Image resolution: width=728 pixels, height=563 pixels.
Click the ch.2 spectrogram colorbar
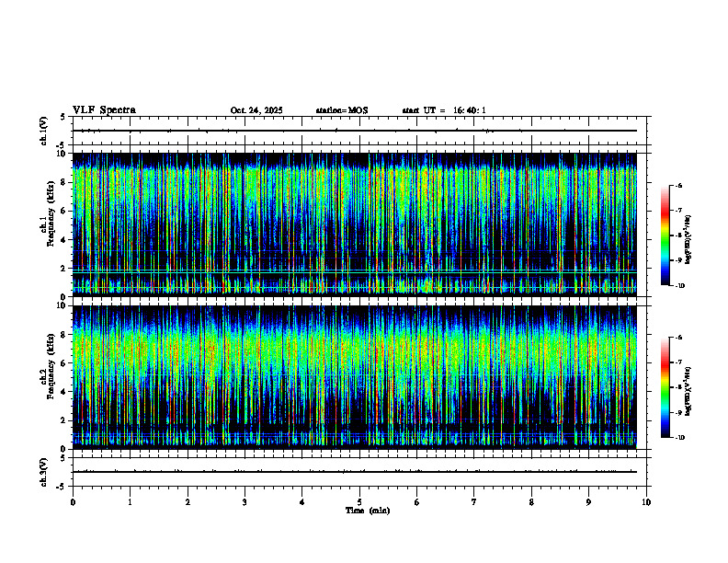(x=665, y=387)
